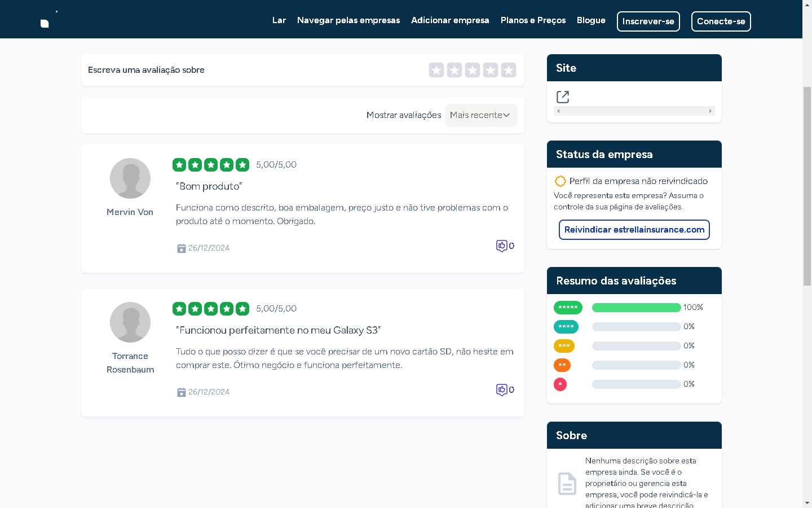
Task: Open Navegar pelas empresas menu item
Action: tap(348, 20)
